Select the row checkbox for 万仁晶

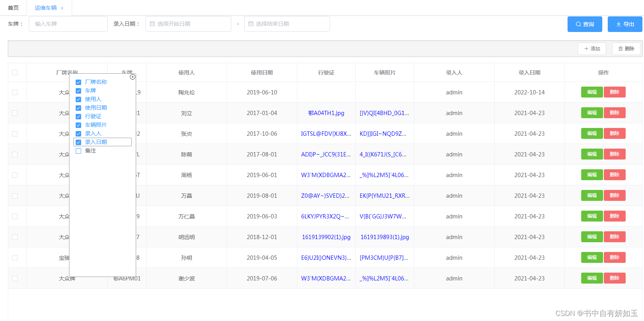click(15, 216)
